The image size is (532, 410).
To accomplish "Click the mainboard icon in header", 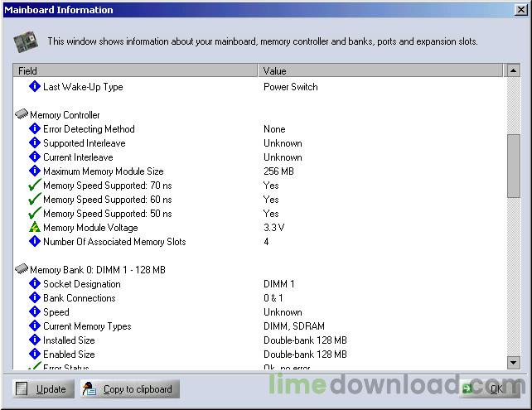I will tap(27, 41).
